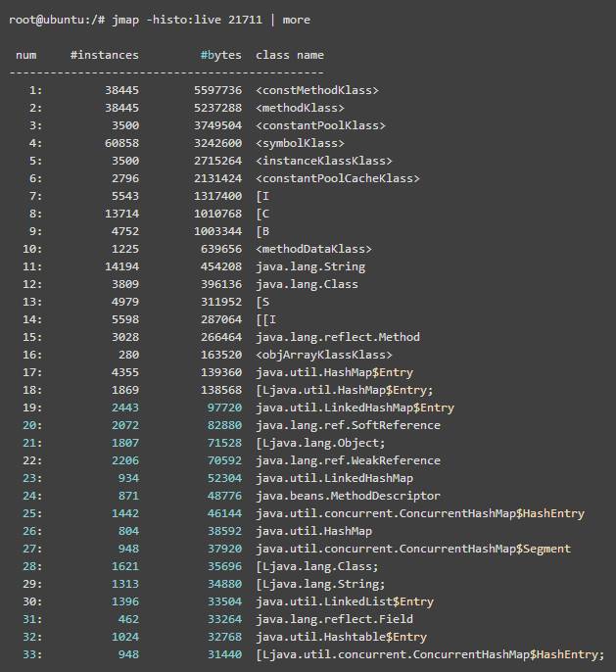The image size is (616, 672).
Task: Select the java.util.LinkedHashMap$Entry class name
Action: [355, 408]
